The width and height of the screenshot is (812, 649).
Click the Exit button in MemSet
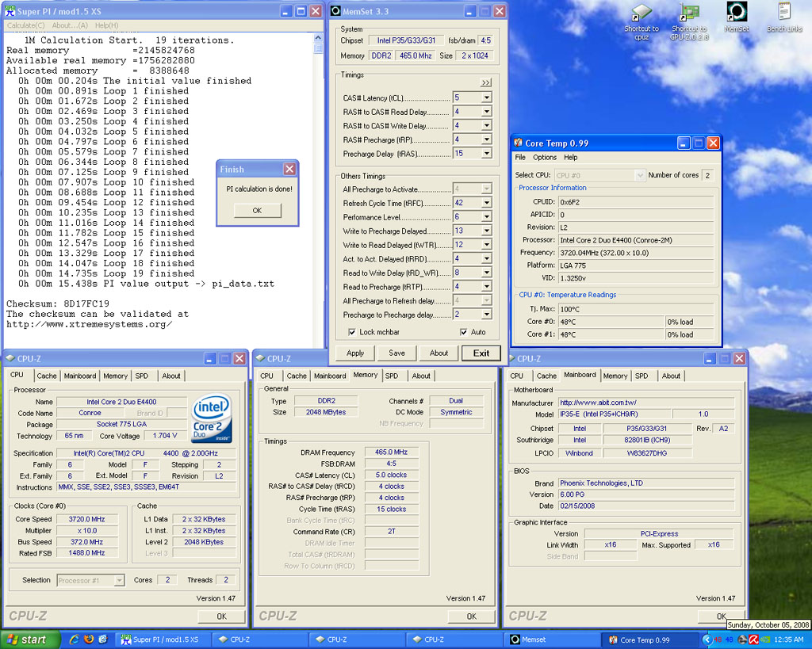pos(481,353)
